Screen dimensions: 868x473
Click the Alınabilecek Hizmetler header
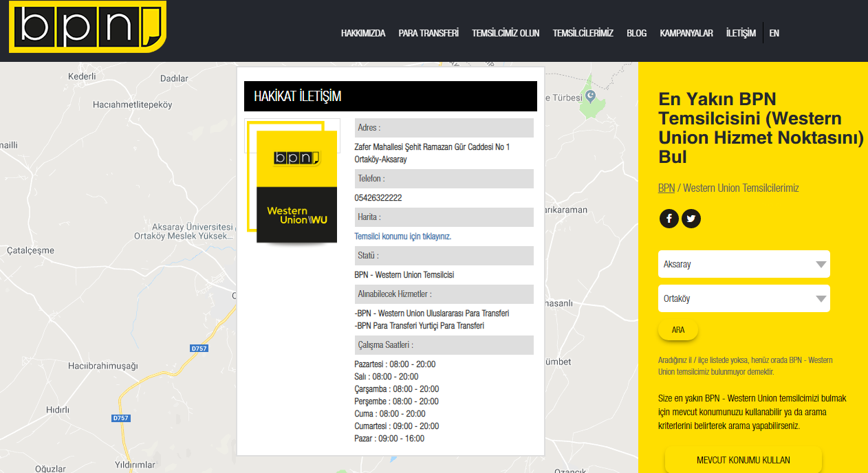pyautogui.click(x=444, y=294)
